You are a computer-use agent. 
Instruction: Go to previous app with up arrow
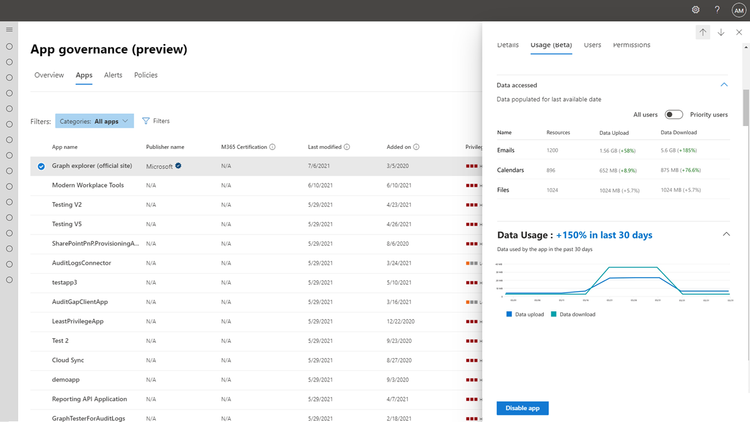point(703,32)
